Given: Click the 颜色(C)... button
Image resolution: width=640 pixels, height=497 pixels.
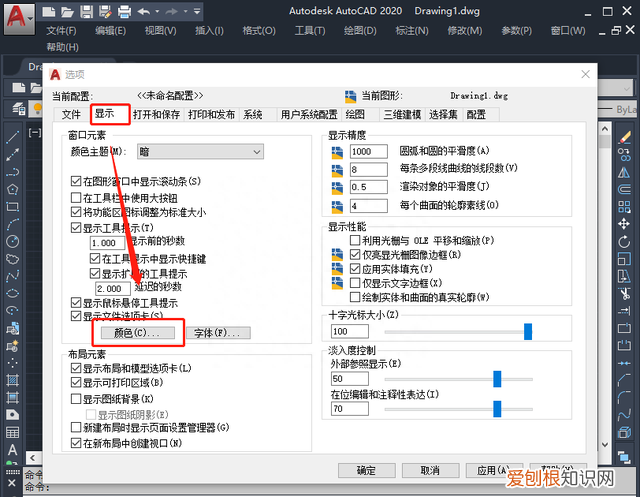Looking at the screenshot, I should (x=138, y=333).
